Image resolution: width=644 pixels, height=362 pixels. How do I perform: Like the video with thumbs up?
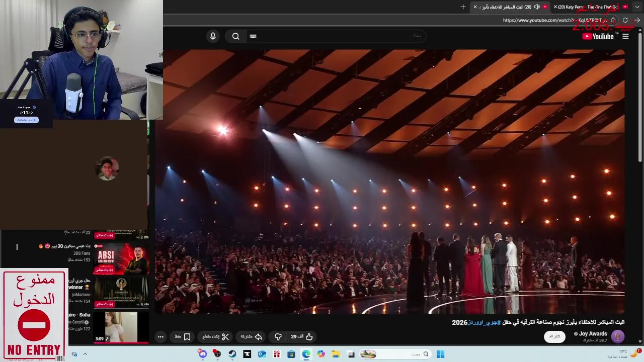[x=302, y=337]
